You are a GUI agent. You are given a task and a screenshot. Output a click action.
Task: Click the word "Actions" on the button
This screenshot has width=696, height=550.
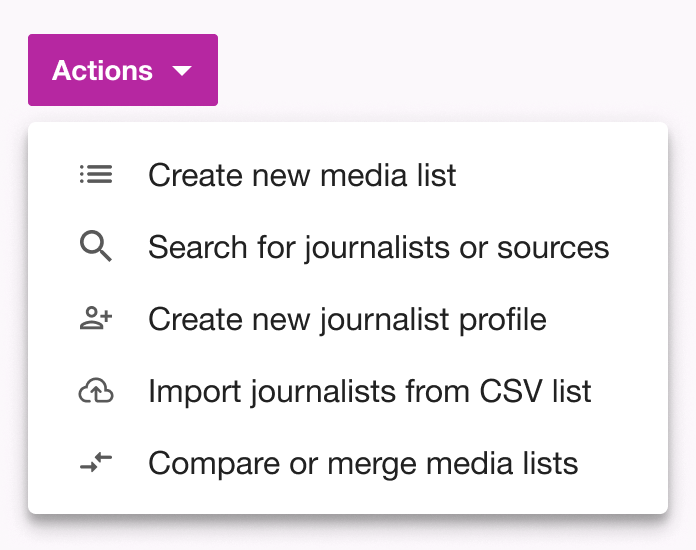click(x=102, y=71)
